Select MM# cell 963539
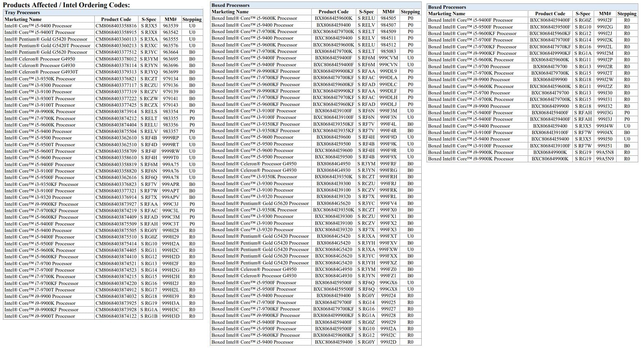The image size is (644, 349). tap(171, 26)
